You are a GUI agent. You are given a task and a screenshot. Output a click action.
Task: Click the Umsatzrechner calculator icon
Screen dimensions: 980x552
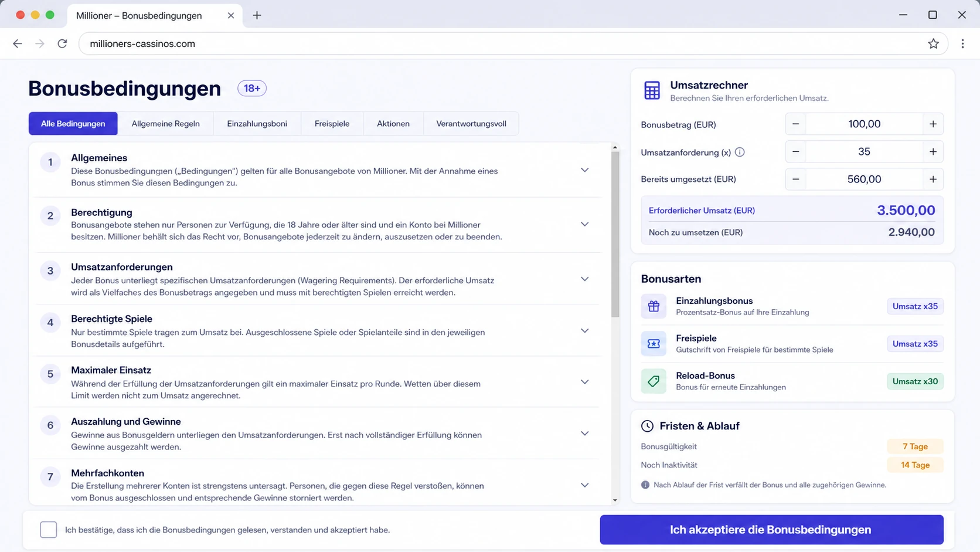coord(652,90)
